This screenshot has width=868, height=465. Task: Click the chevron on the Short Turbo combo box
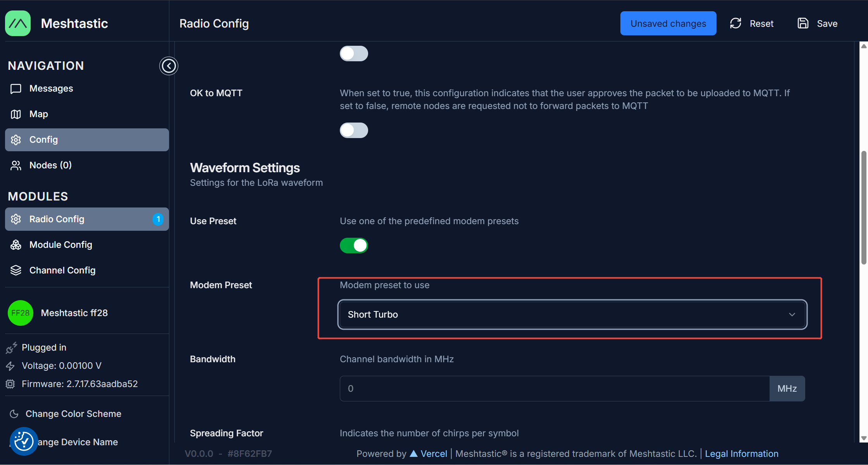[x=792, y=315]
